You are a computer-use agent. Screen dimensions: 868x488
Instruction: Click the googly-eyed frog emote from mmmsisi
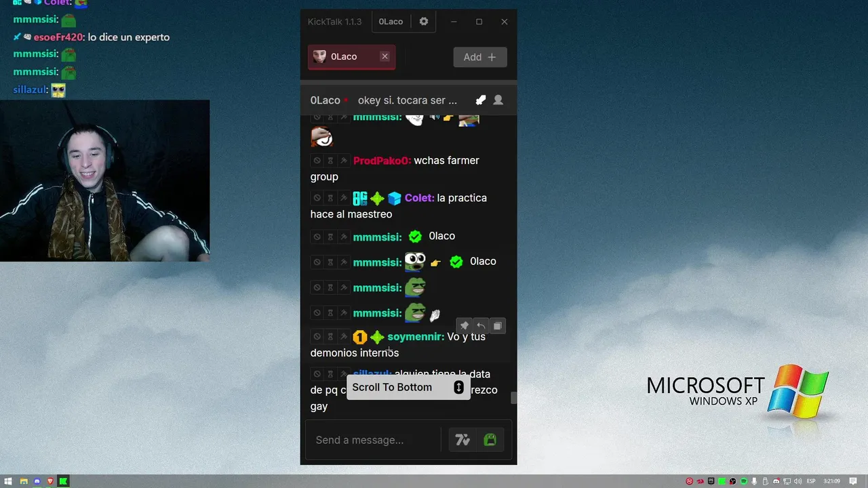click(415, 261)
